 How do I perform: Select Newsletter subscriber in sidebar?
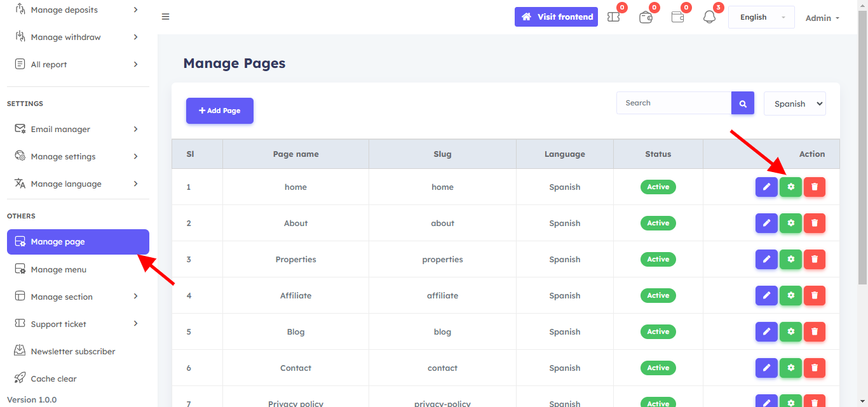72,352
